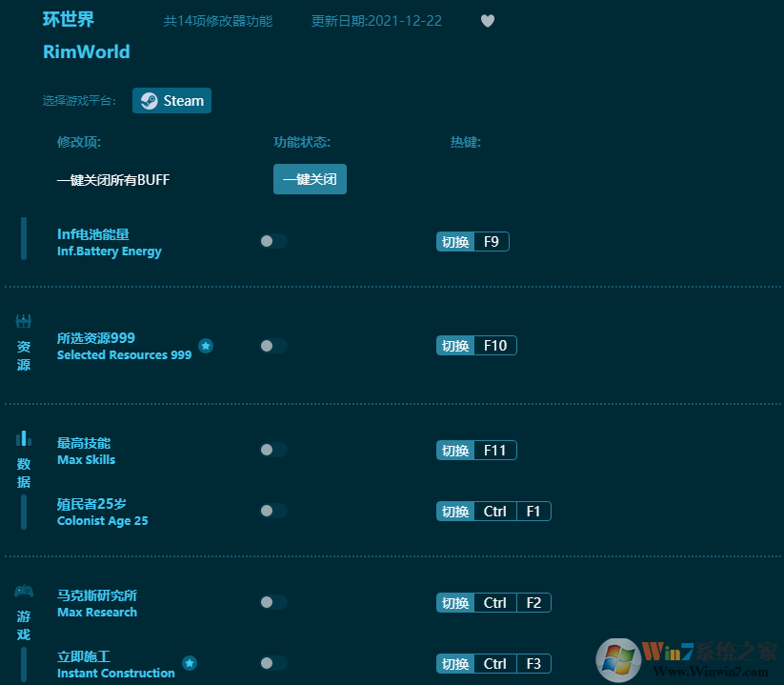Turn on the Max Skills toggle
This screenshot has width=784, height=685.
click(x=273, y=450)
